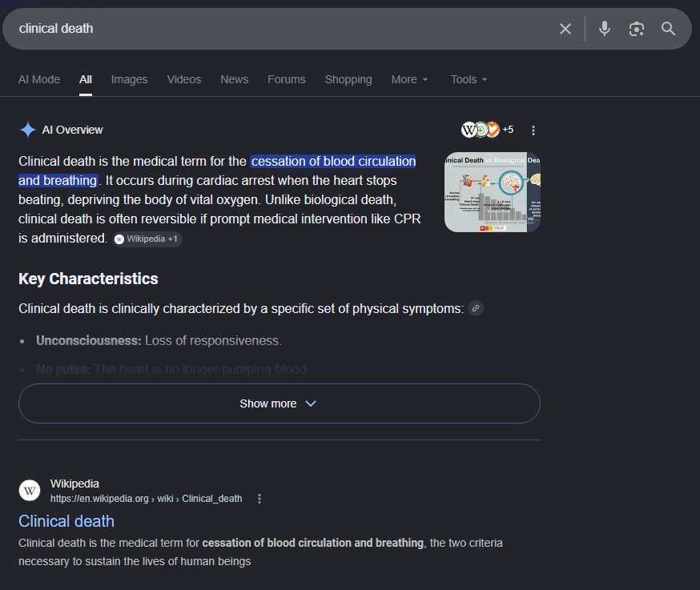Screen dimensions: 700x590
Task: Click highlighted text cessation of blood circulation
Action: point(333,161)
